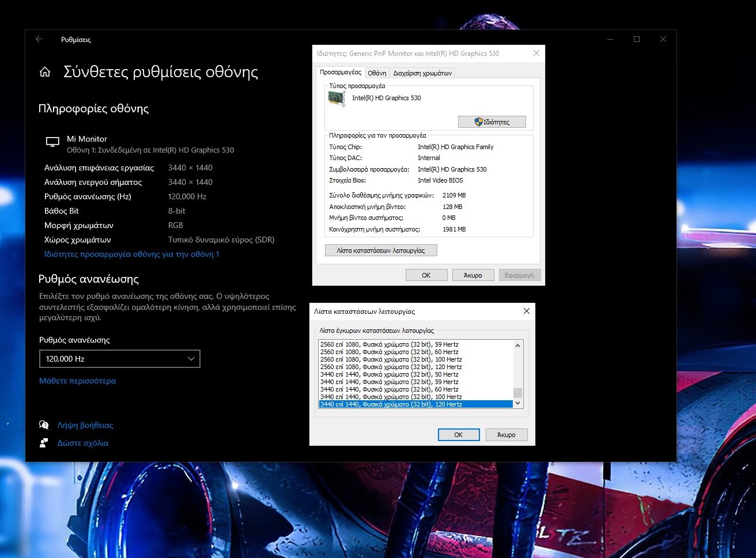This screenshot has height=558, width=756.
Task: Switch to the Οθόνη tab
Action: 377,73
